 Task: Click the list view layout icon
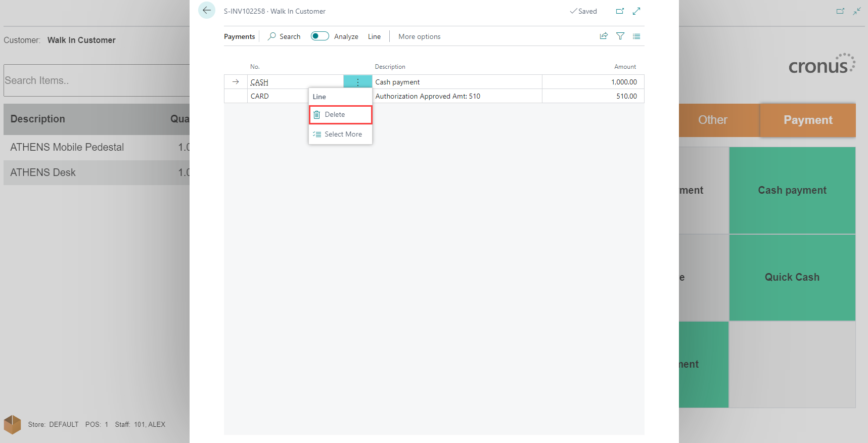636,36
